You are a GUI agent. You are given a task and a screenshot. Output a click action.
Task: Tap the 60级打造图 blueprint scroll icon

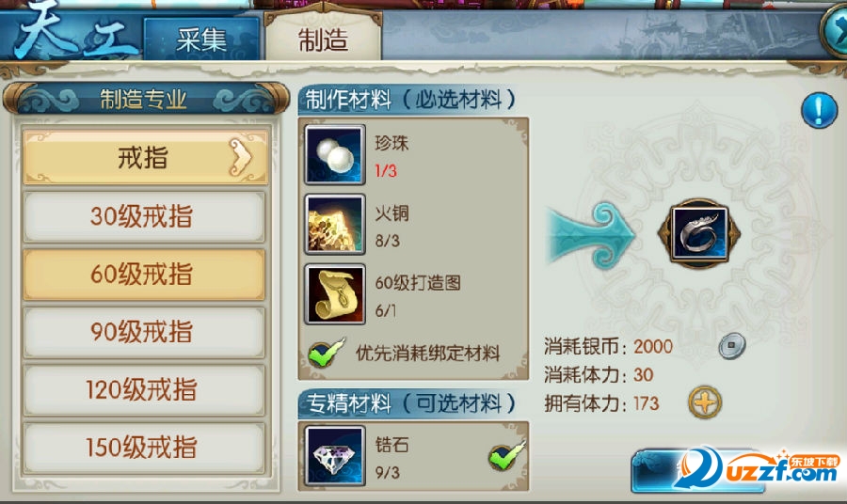point(334,293)
